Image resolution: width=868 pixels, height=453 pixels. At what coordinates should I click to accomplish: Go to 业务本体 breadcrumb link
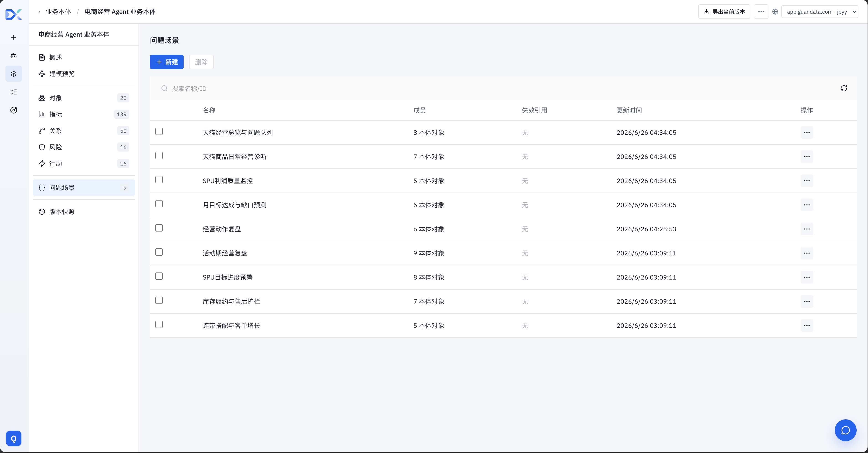(58, 12)
